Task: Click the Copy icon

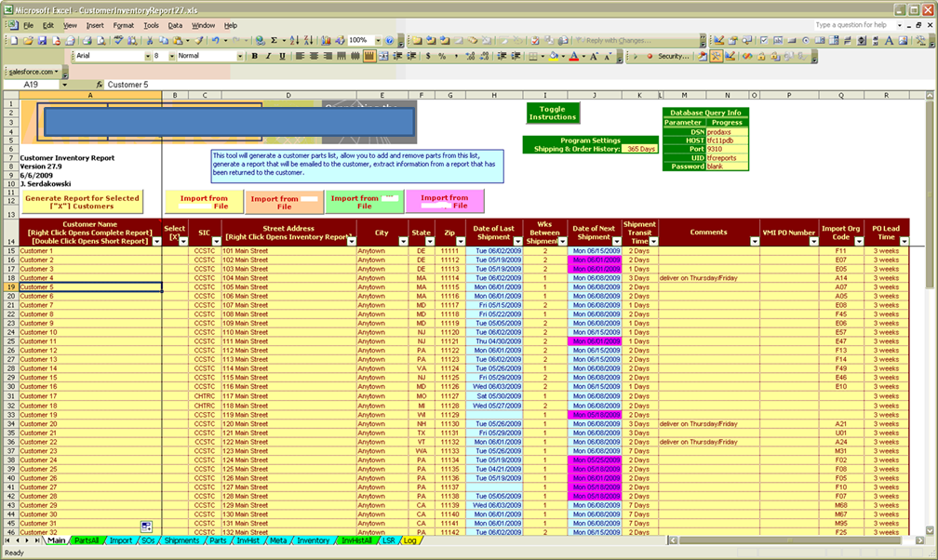Action: coord(164,41)
